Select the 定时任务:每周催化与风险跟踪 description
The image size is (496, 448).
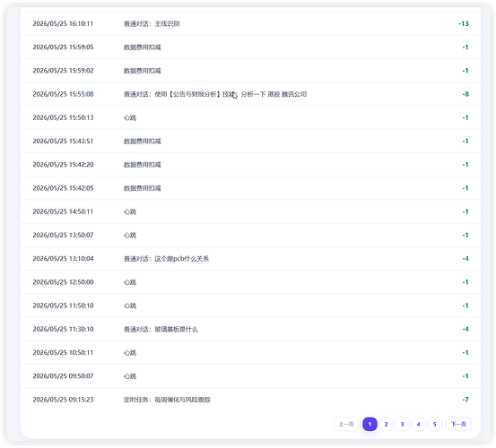click(x=167, y=400)
